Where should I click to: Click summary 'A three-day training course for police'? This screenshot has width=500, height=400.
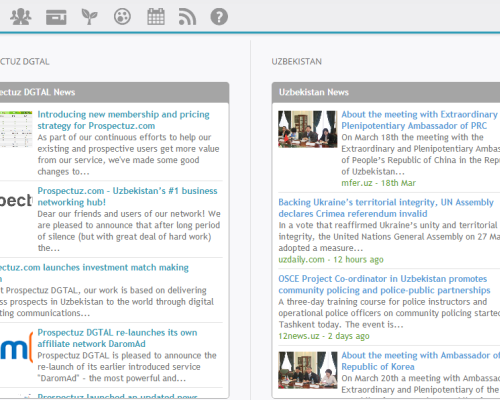(x=389, y=313)
